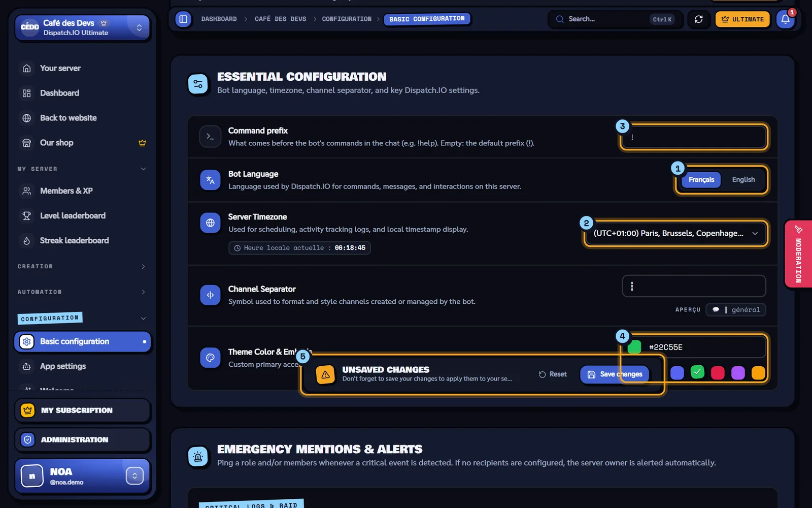The height and width of the screenshot is (508, 812).
Task: Open the Moderation side tab
Action: point(798,254)
